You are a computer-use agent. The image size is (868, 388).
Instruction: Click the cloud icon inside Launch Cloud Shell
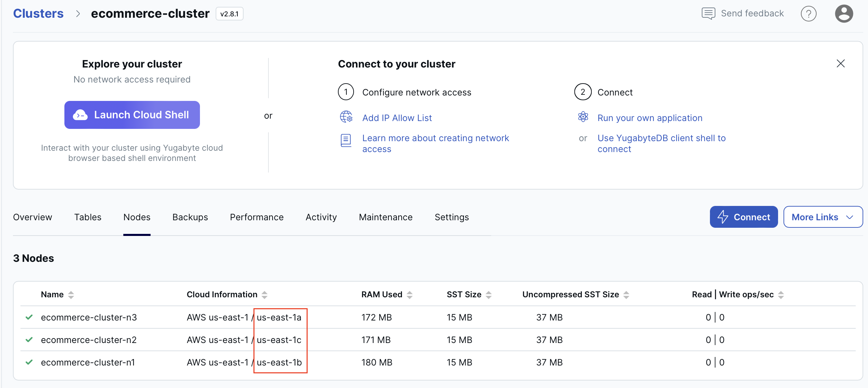click(81, 115)
